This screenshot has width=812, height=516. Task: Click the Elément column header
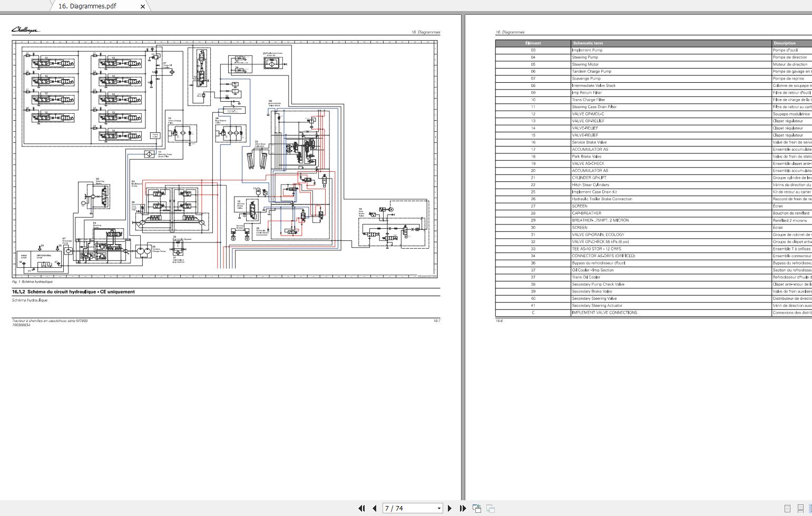tap(533, 43)
